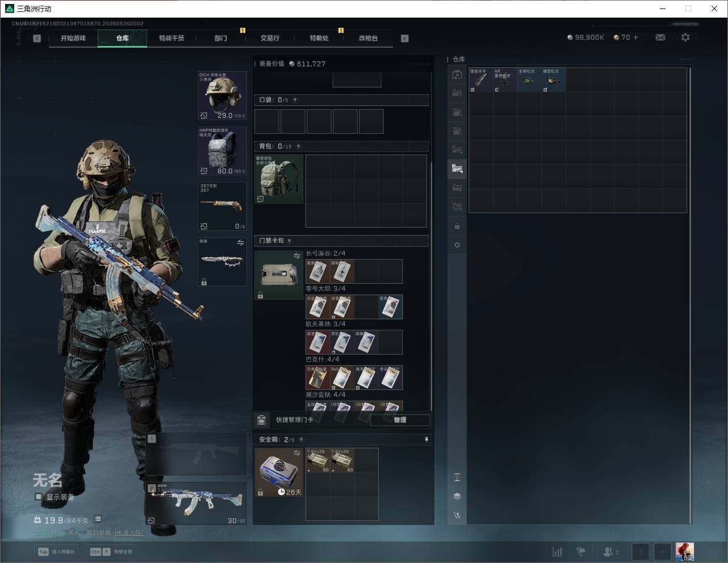The height and width of the screenshot is (563, 728).
Task: Click the help icon beside 门禁卡包
Action: pos(289,241)
